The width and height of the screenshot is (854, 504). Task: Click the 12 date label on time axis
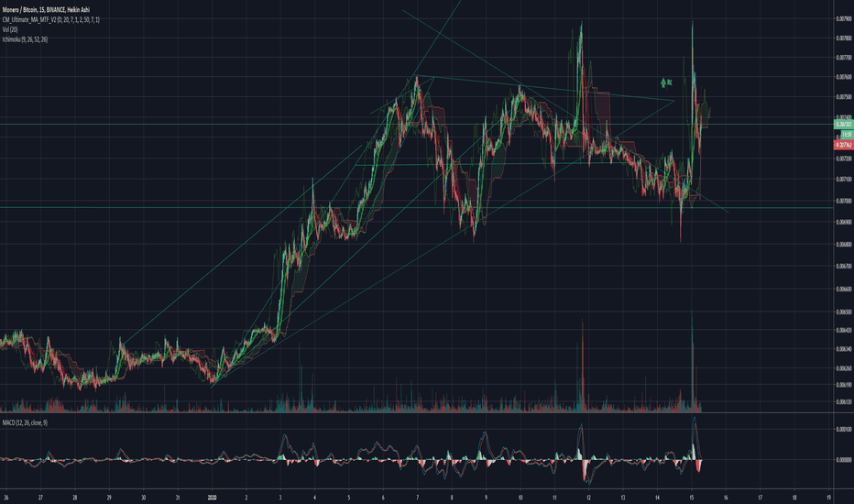click(589, 498)
